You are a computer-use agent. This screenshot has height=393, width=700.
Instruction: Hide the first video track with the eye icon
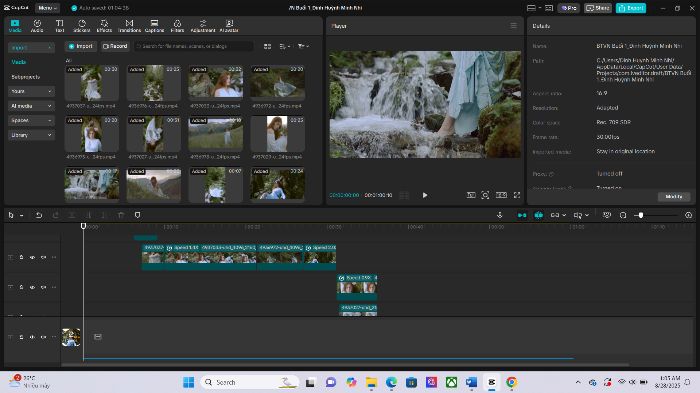(x=32, y=257)
